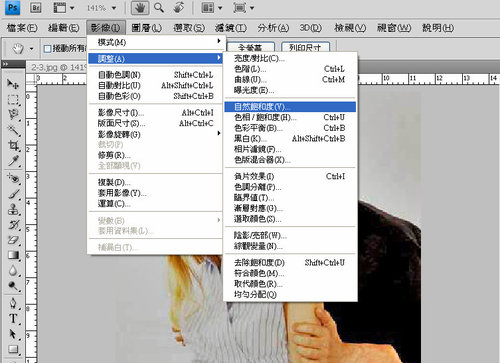Select the Path Selection arrow tool

tap(13, 334)
